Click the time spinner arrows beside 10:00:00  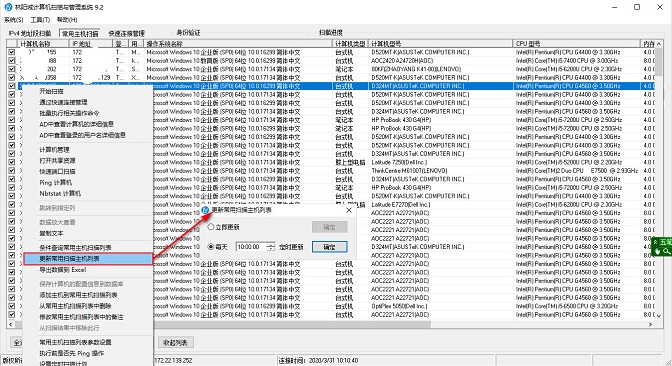pyautogui.click(x=270, y=247)
